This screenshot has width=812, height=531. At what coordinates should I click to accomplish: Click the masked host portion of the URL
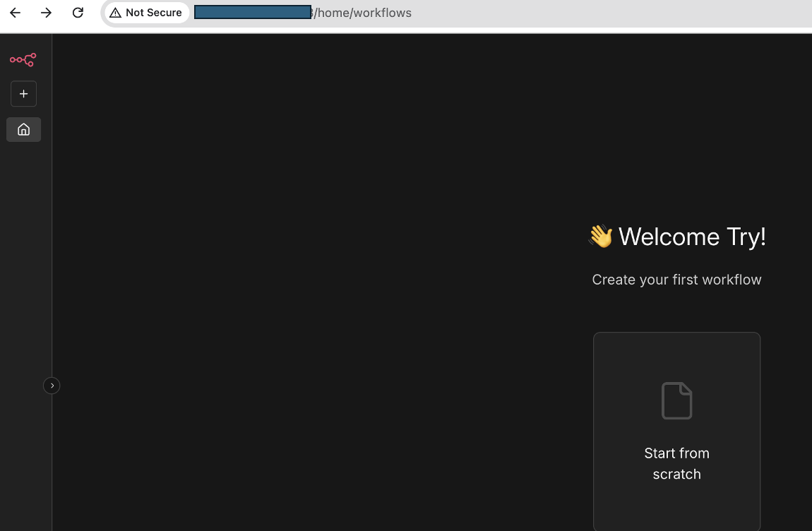click(x=252, y=13)
